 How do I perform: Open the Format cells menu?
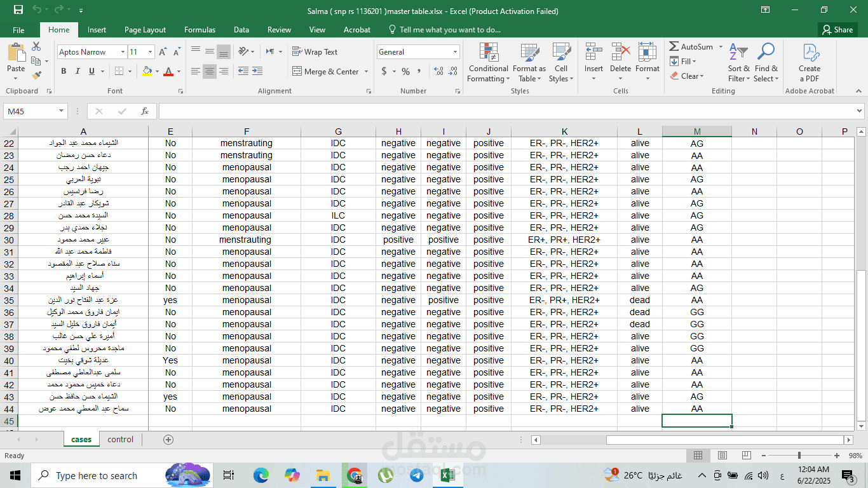pyautogui.click(x=647, y=63)
